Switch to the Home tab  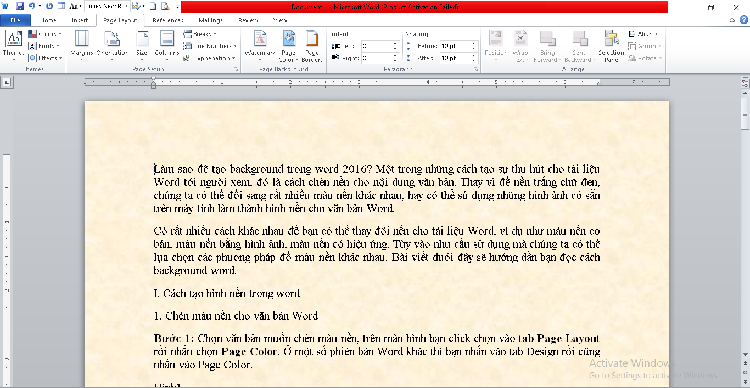(49, 20)
